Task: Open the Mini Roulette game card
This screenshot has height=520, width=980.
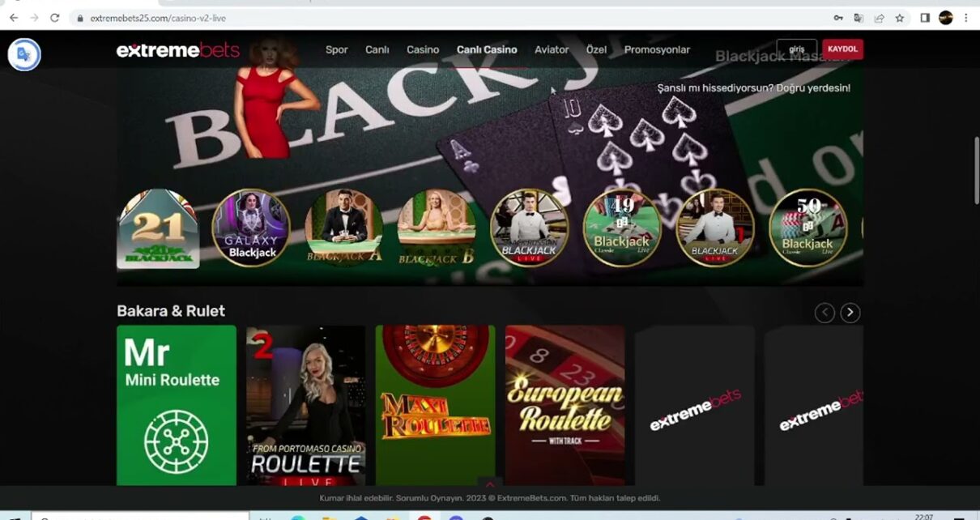Action: point(177,405)
